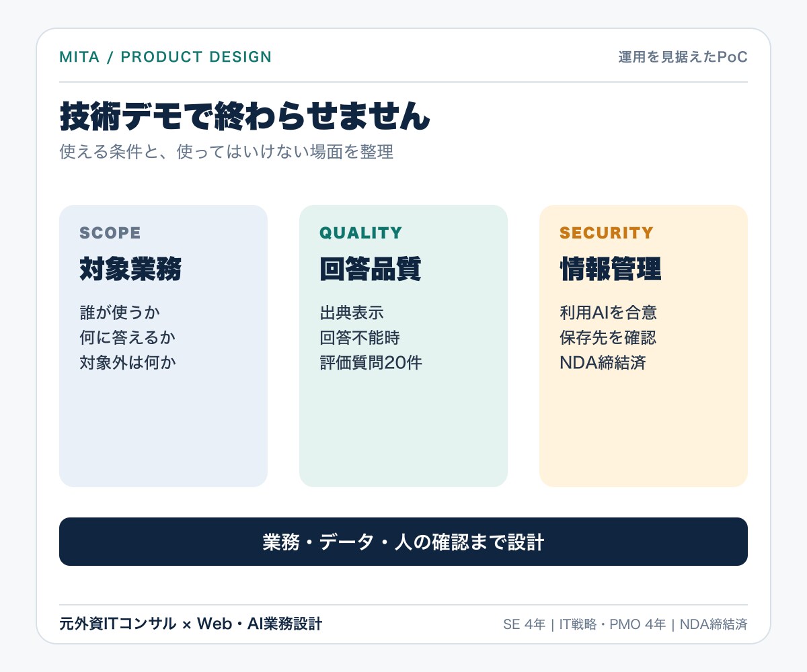Click the '運用を見据えたPoC' text
This screenshot has width=807, height=672.
coord(683,57)
